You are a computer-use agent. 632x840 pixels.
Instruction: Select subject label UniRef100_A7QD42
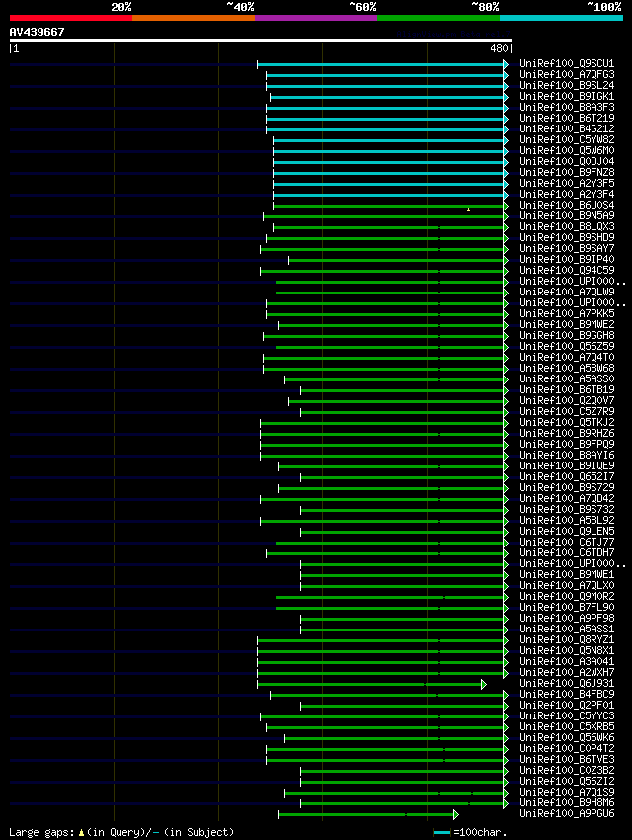pos(567,499)
